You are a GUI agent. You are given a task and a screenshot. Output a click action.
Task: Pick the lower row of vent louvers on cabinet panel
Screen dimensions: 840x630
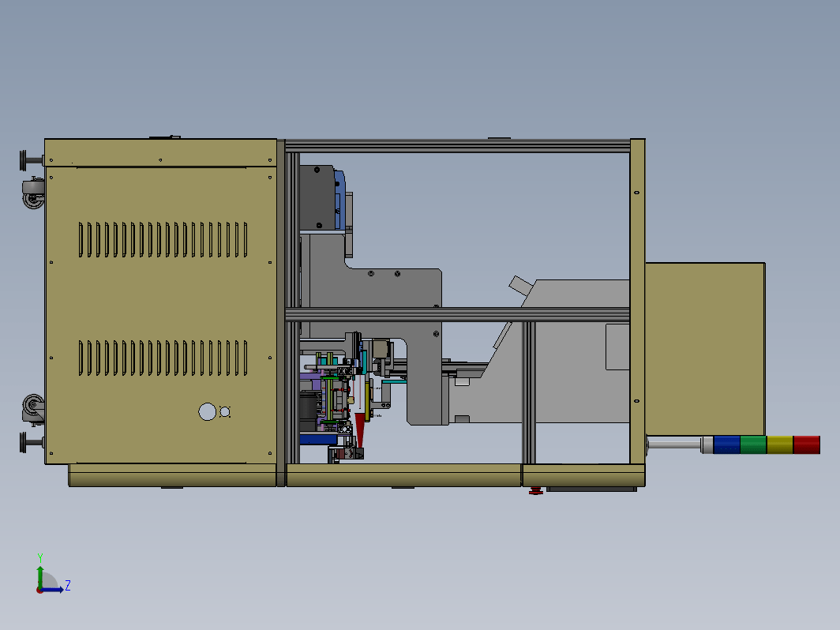pos(163,358)
